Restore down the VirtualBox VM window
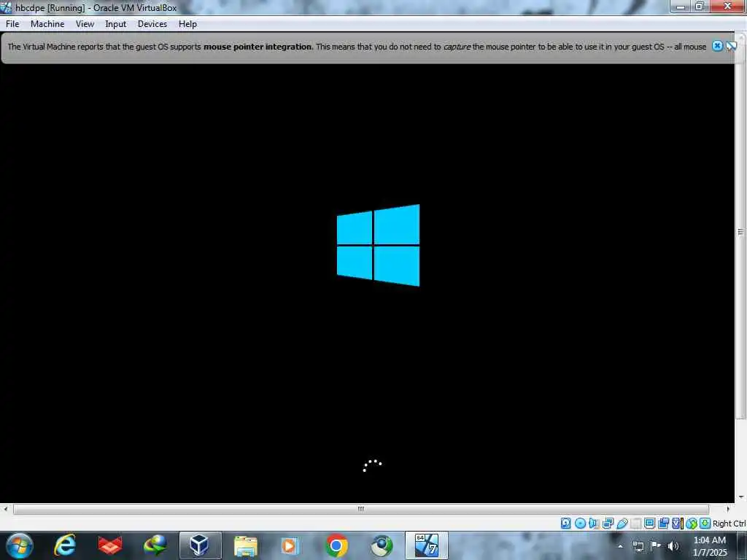 (700, 7)
